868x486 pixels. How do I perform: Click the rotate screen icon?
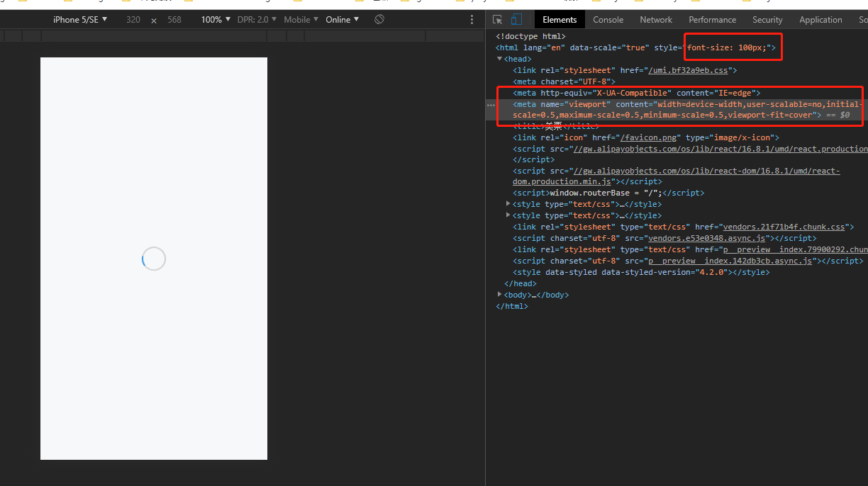tap(379, 19)
